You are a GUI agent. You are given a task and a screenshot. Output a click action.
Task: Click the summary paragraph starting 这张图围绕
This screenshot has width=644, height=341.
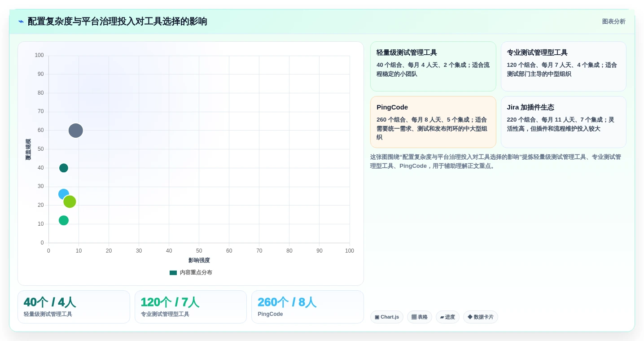pos(495,162)
